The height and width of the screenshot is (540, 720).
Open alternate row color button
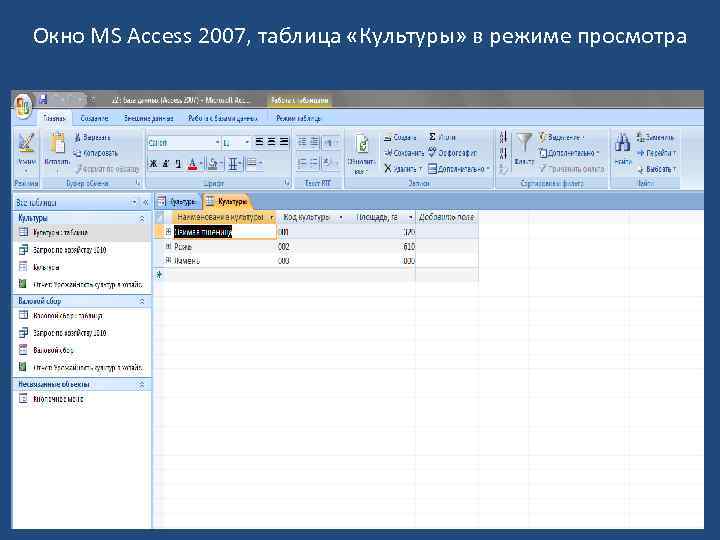click(252, 163)
